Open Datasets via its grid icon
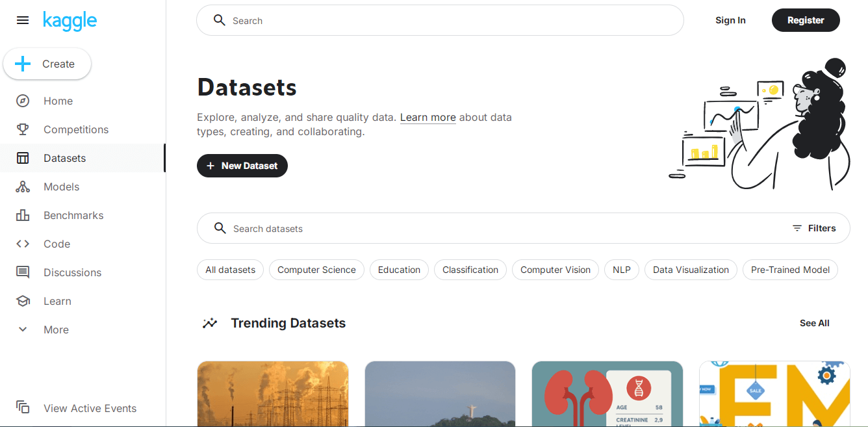Screen dimensions: 868x427 pyautogui.click(x=22, y=158)
